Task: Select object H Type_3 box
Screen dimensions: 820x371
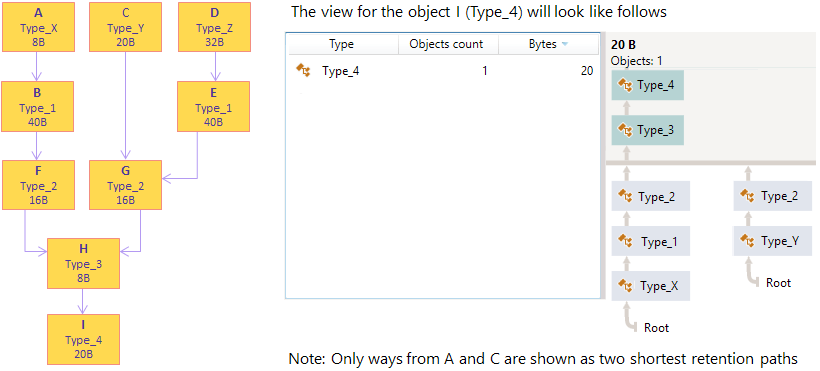Action: tap(84, 263)
